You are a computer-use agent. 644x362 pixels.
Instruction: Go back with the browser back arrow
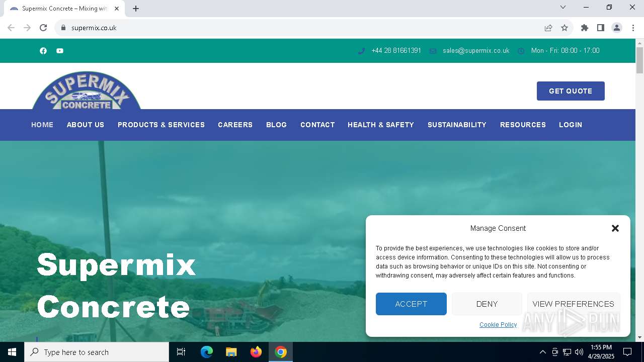point(11,28)
